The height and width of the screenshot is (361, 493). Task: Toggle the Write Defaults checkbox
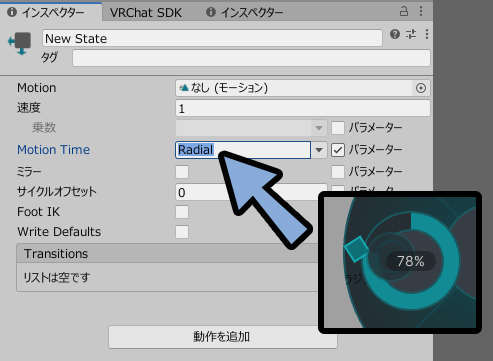[x=182, y=232]
